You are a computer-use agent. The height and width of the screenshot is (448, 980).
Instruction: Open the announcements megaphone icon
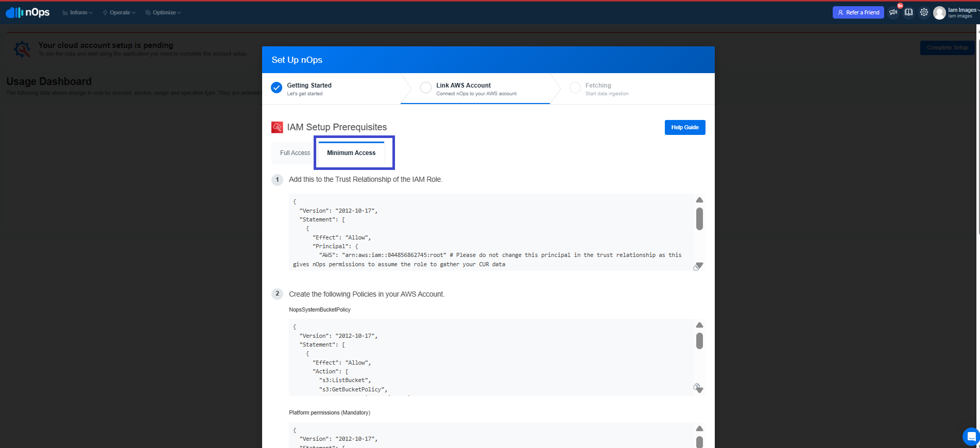[x=893, y=12]
